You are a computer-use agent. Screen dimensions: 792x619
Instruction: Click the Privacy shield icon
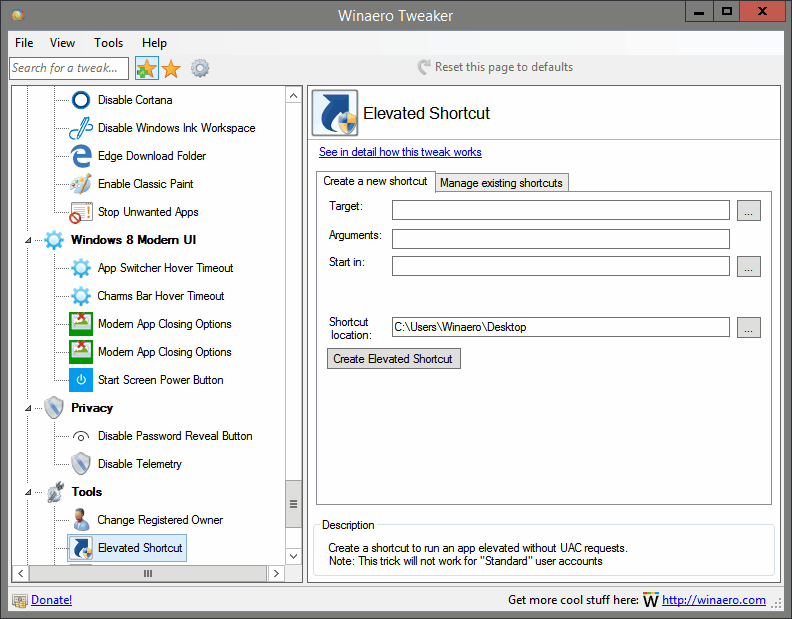click(x=54, y=408)
